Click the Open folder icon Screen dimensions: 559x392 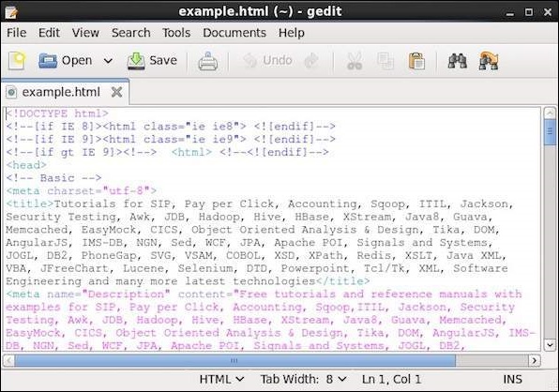pos(48,61)
